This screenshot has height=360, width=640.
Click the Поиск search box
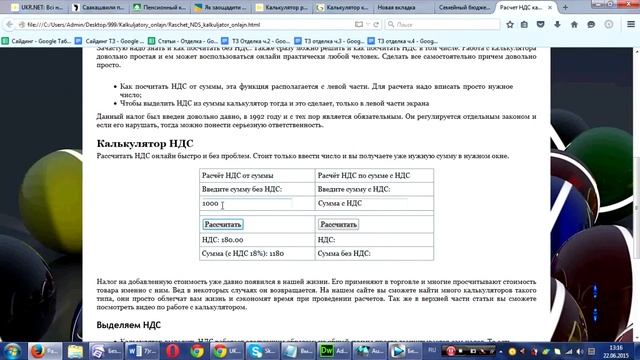point(442,24)
